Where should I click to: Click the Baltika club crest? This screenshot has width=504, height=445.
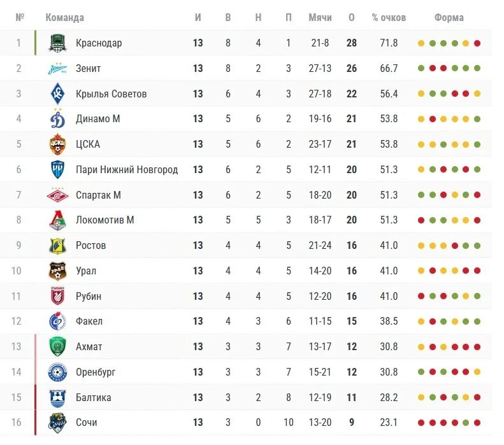pyautogui.click(x=57, y=398)
